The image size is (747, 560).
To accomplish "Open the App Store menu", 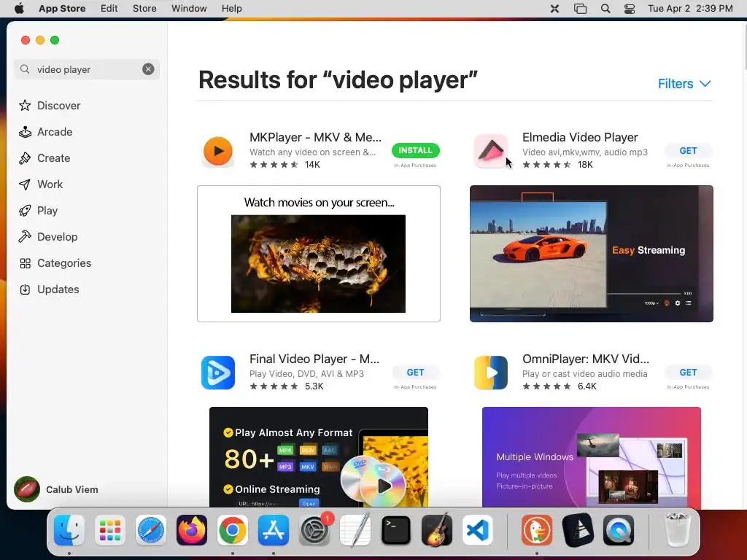I will [62, 9].
